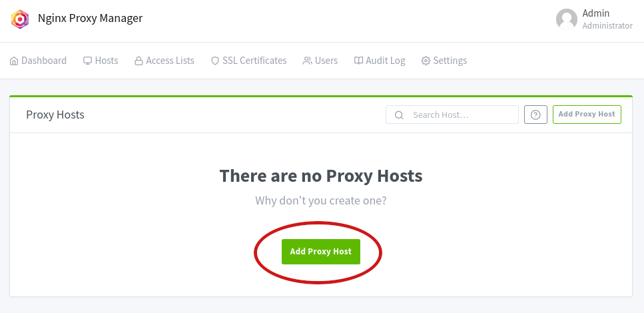
Task: Click the SSL Certificates shield icon
Action: pos(214,61)
